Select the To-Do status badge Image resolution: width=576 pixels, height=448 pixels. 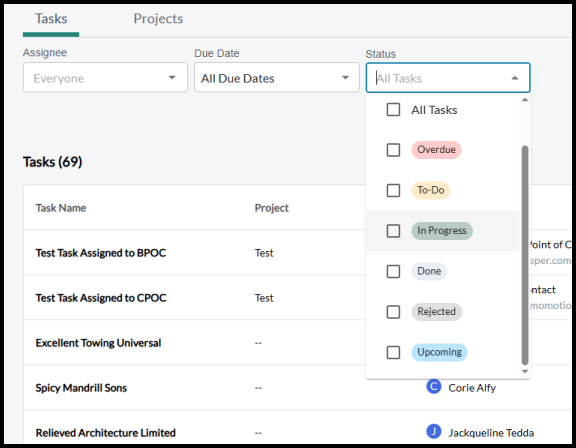431,190
